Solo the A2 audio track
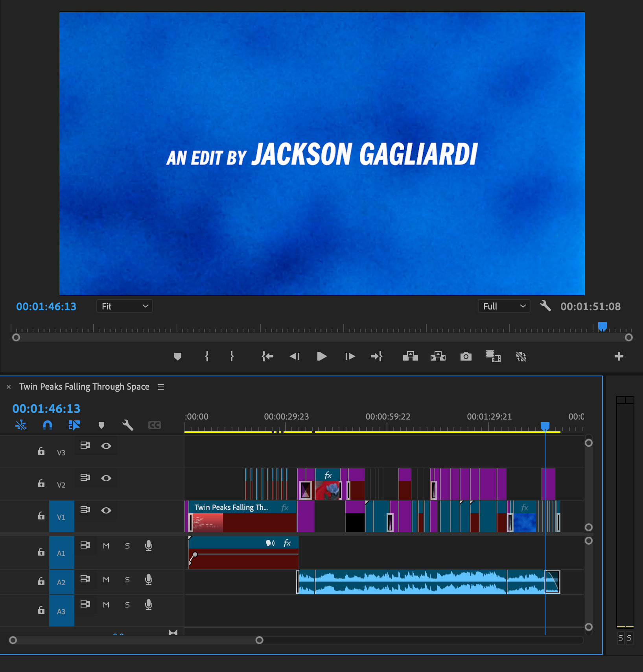 127,579
